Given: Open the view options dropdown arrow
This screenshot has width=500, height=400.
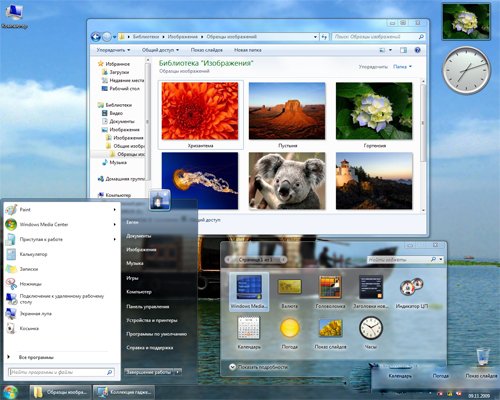Looking at the screenshot, I should 390,50.
